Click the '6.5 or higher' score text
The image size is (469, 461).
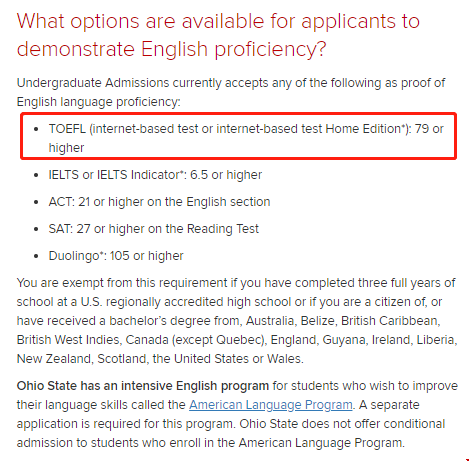click(x=226, y=175)
